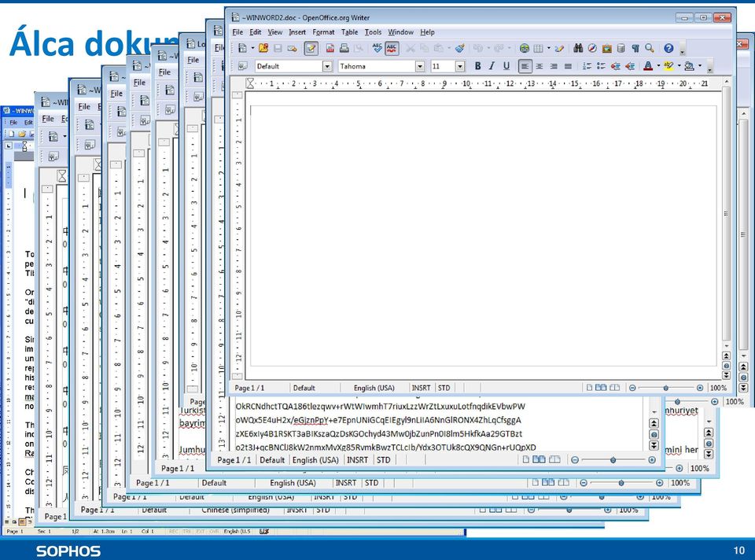Run Spelling and Grammar check in front window

(x=377, y=48)
